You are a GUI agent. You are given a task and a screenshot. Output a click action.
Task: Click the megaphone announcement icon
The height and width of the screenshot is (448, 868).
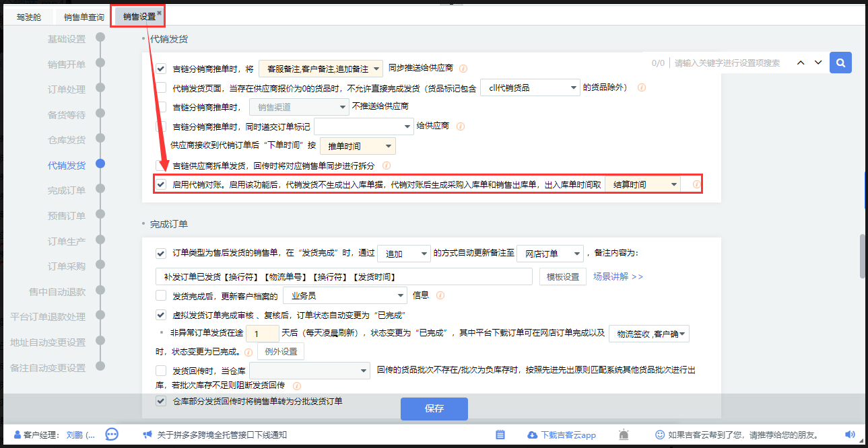pyautogui.click(x=147, y=435)
